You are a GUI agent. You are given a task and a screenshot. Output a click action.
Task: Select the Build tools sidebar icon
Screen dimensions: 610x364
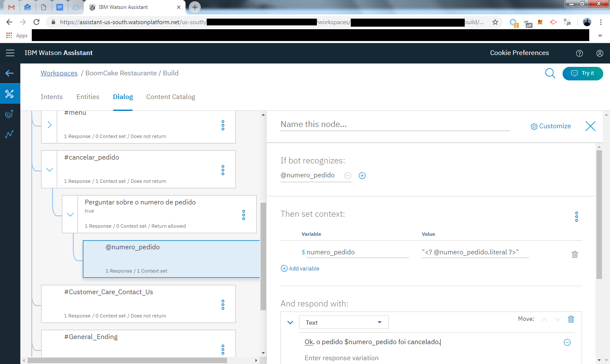(x=10, y=94)
